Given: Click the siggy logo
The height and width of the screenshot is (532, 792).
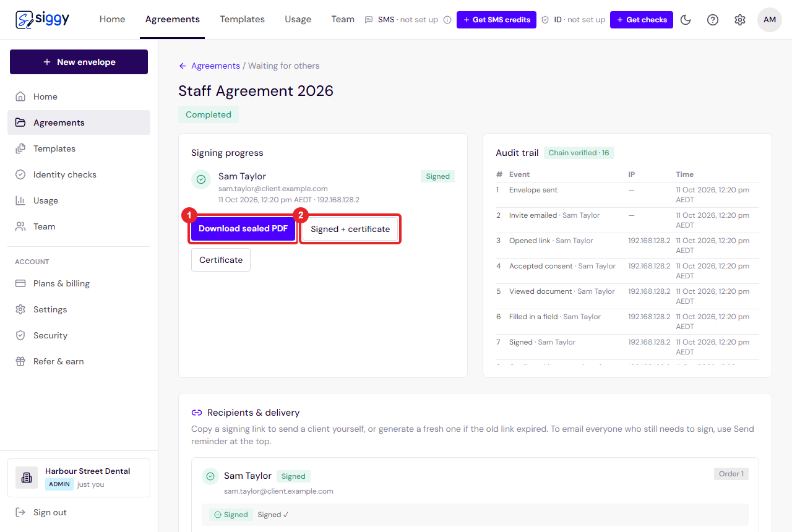Looking at the screenshot, I should [42, 19].
